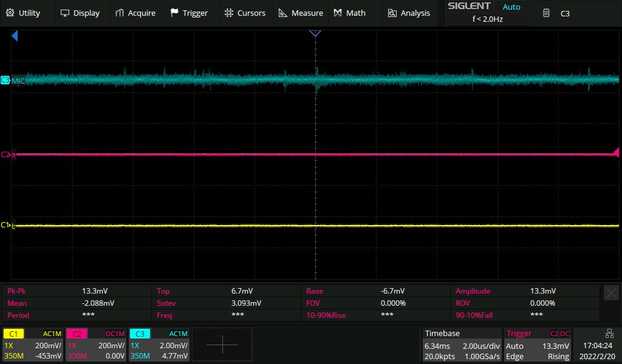Click the sample rate 1.00GSa/s
The width and height of the screenshot is (622, 364).
pyautogui.click(x=481, y=356)
